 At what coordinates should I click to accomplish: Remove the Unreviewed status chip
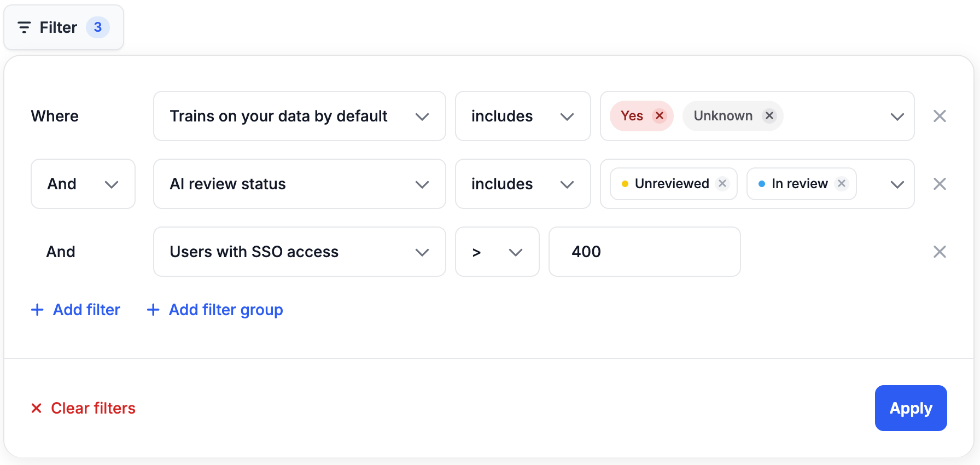click(722, 184)
